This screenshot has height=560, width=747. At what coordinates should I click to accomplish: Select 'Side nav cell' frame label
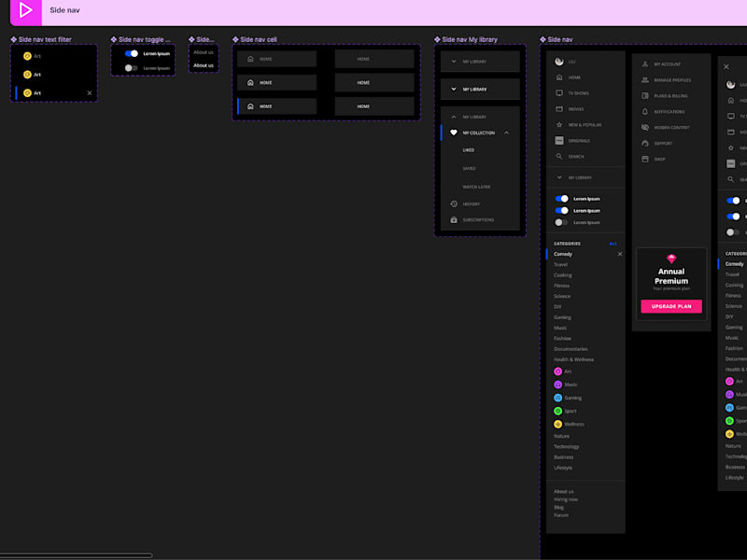tap(259, 39)
